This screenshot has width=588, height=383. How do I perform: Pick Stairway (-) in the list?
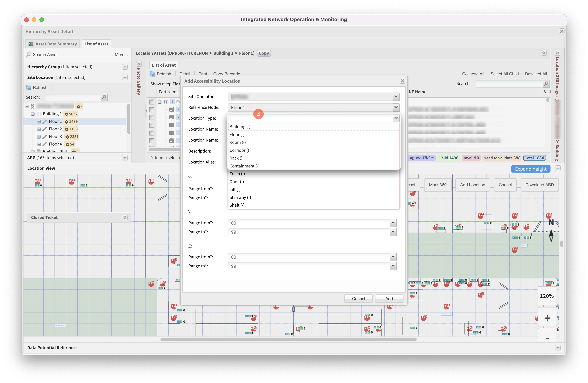pyautogui.click(x=314, y=197)
